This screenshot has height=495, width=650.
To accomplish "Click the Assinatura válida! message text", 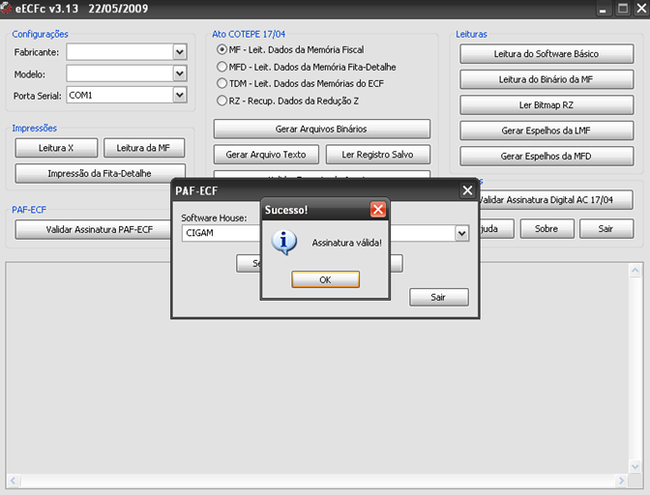I will coord(347,243).
